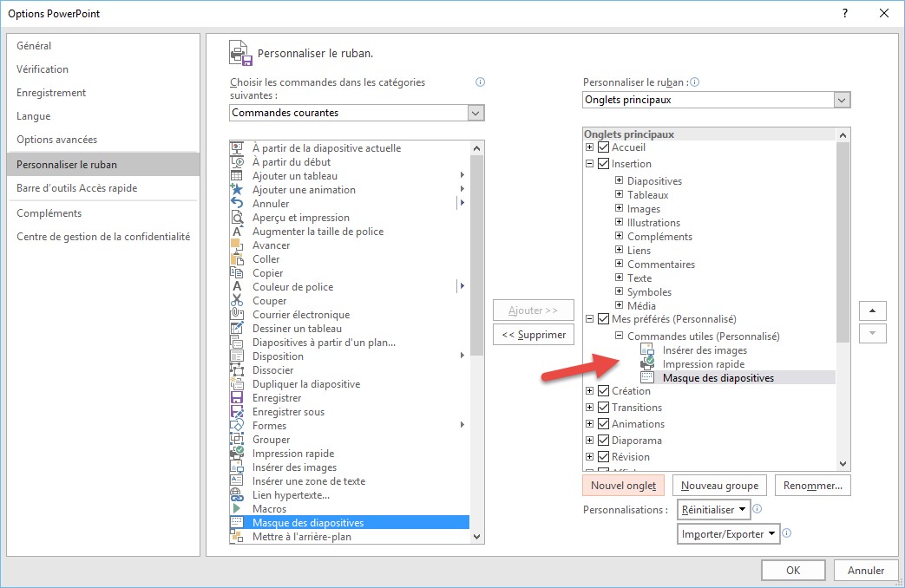Collapse 'Commandes utiles (Personnalisé)' group
905x588 pixels.
tap(619, 336)
